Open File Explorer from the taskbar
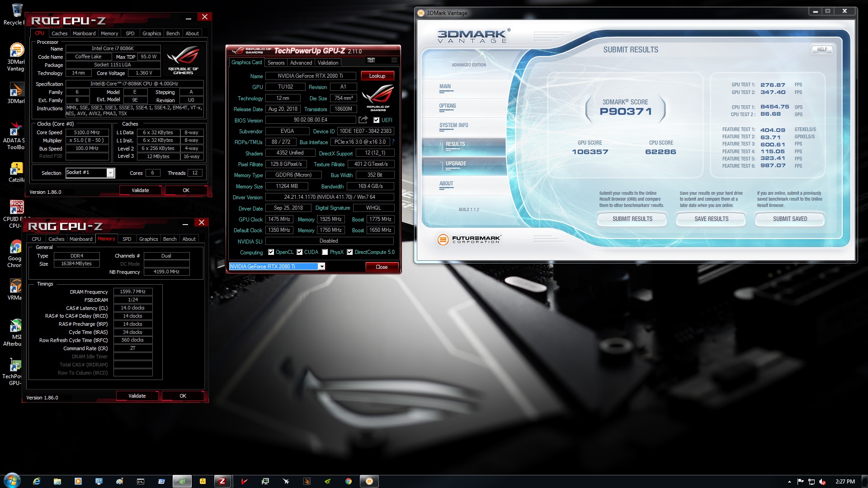 coord(57,481)
